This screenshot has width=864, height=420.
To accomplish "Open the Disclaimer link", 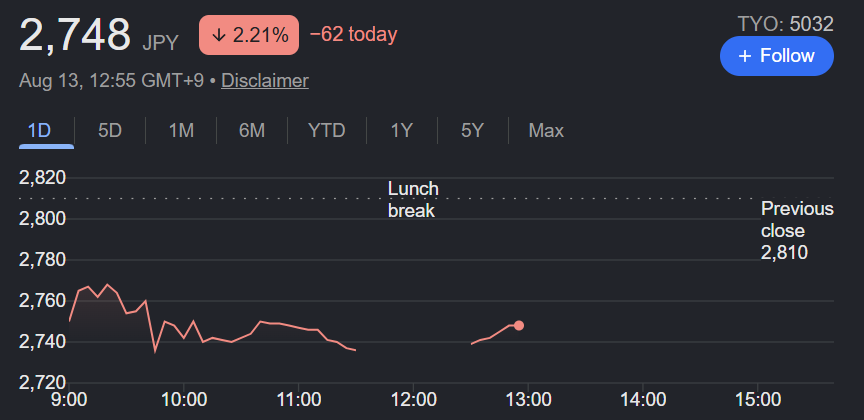I will tap(265, 81).
